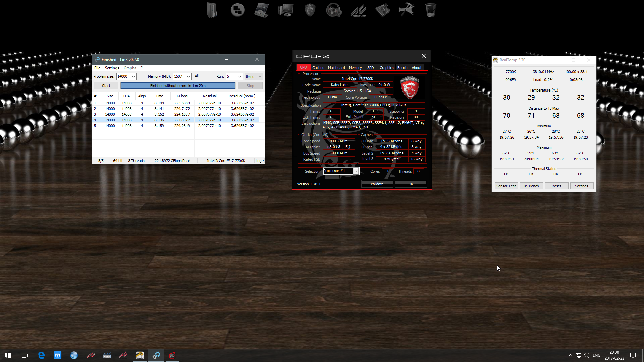Screen dimensions: 644x362
Task: Expand the Problem size dropdown
Action: (133, 77)
